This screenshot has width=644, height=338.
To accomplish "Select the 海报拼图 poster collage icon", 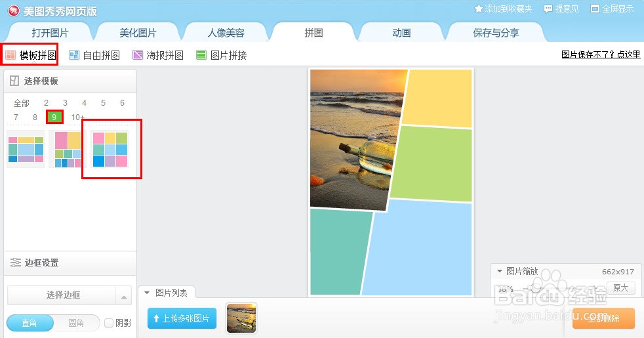I will (x=138, y=54).
